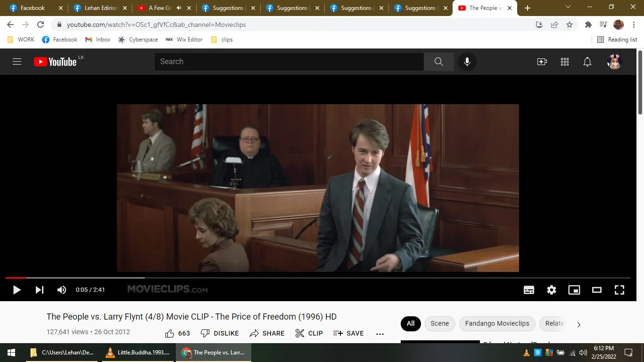644x362 pixels.
Task: Open video player settings gear
Action: (x=552, y=290)
